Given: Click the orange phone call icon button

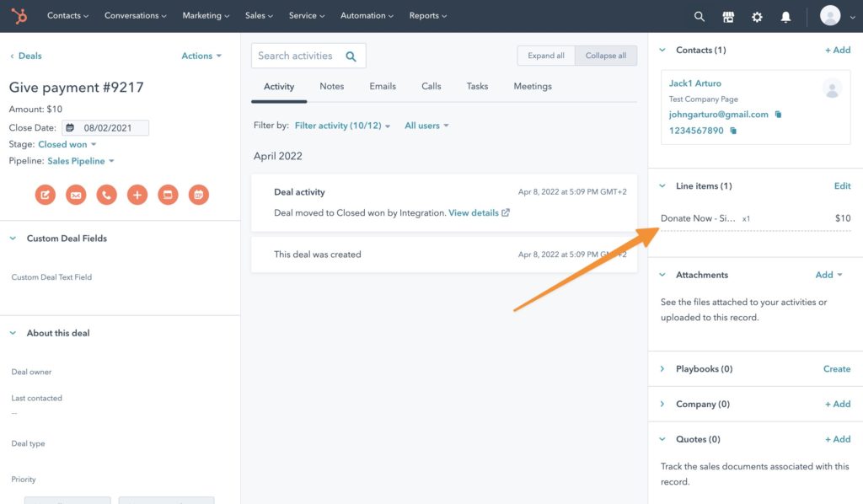Looking at the screenshot, I should tap(106, 195).
